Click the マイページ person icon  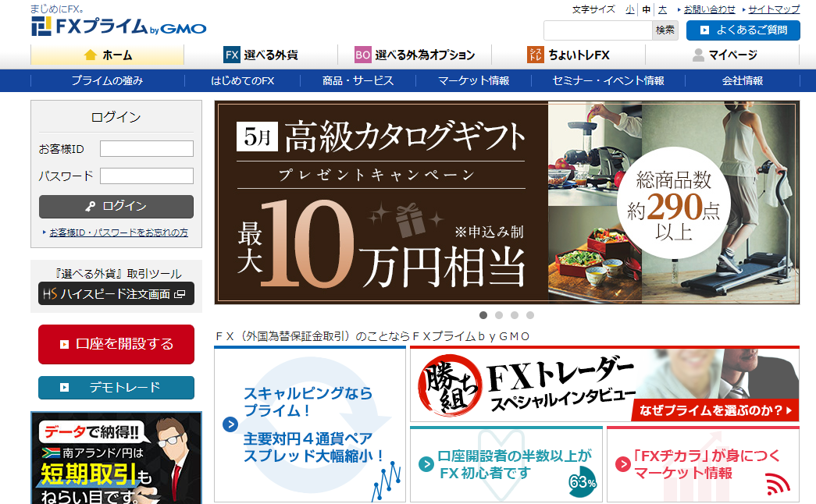coord(698,55)
